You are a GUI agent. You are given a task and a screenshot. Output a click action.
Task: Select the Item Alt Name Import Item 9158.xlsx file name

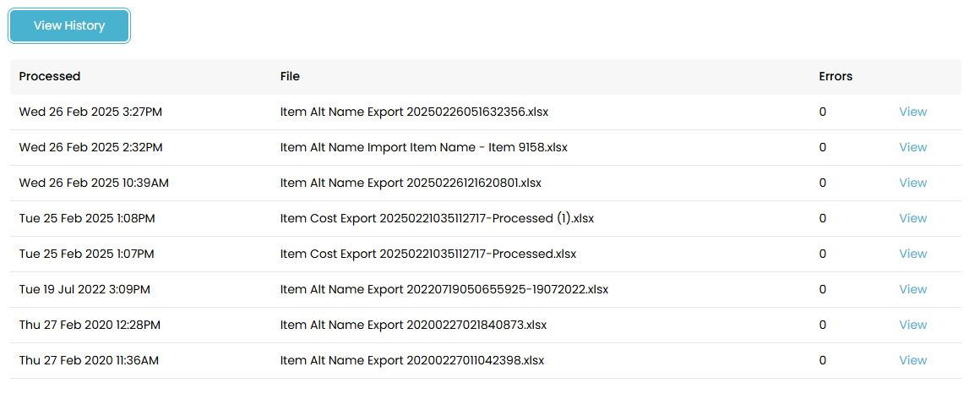(x=423, y=147)
